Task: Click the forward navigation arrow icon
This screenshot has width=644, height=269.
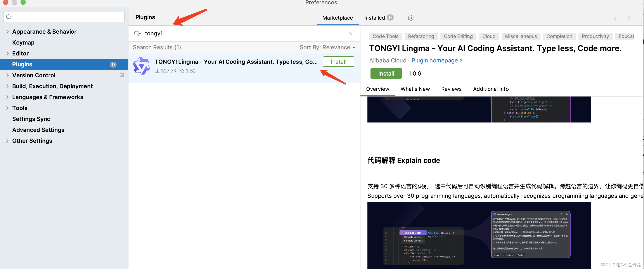Action: pyautogui.click(x=627, y=17)
